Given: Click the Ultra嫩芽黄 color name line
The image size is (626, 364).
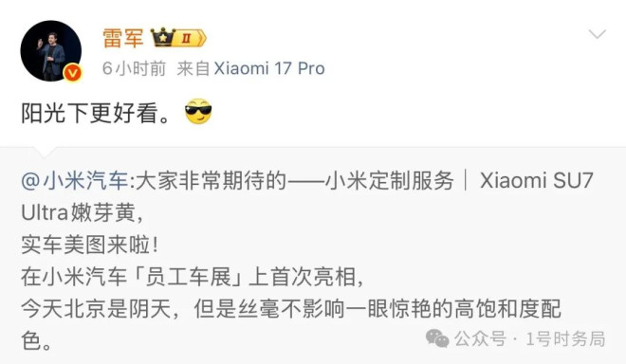Looking at the screenshot, I should (x=82, y=212).
